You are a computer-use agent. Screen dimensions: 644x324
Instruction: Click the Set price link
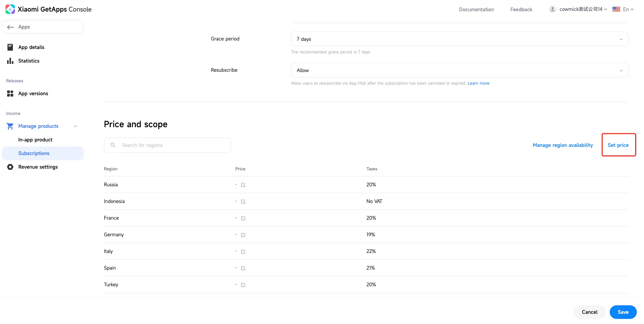[x=618, y=145]
